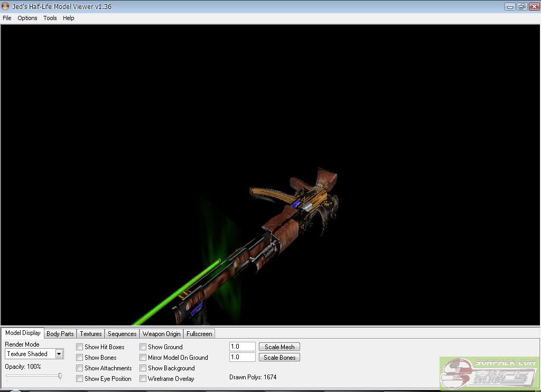Switch to the Body Parts tab

(x=60, y=334)
